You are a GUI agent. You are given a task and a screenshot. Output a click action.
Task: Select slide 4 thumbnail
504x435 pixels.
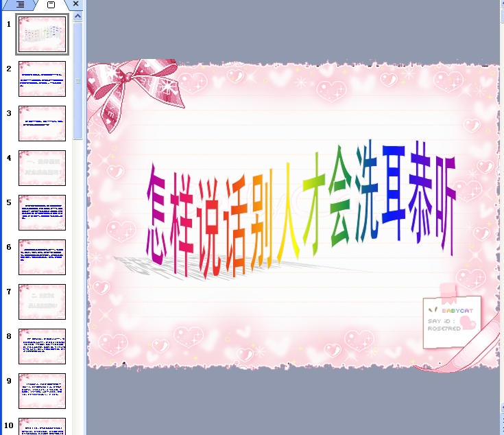[42, 168]
